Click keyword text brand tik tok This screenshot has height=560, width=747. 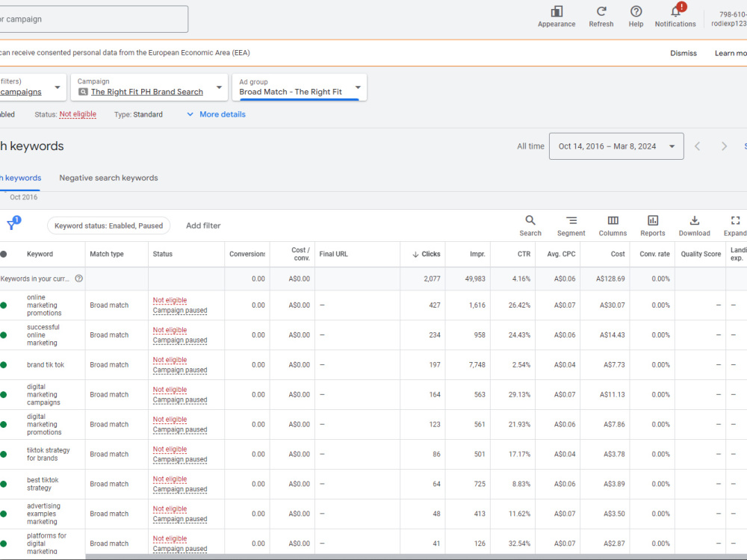coord(46,365)
